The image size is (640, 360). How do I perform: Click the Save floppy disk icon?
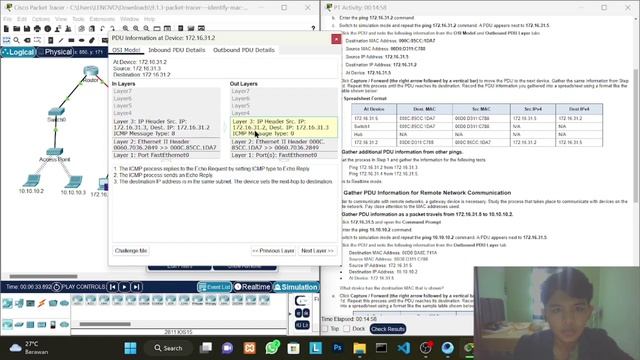click(27, 29)
